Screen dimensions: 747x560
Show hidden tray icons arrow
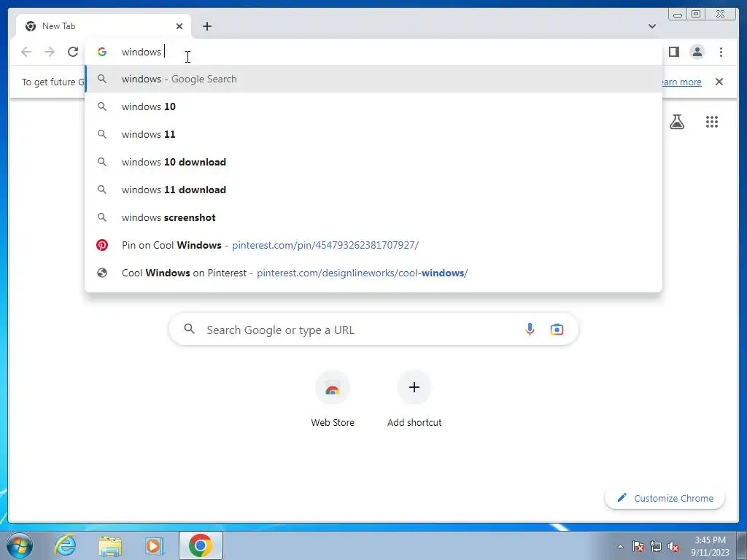tap(620, 546)
